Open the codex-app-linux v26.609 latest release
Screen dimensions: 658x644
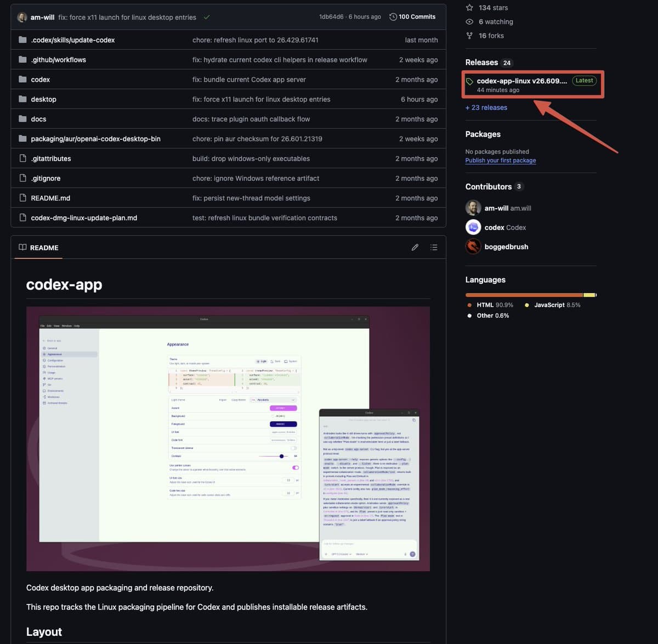click(x=522, y=81)
